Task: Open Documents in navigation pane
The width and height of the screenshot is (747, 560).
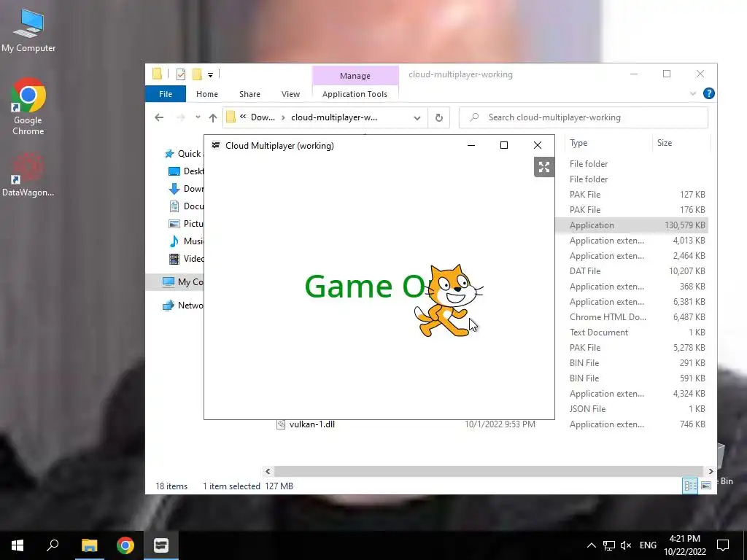Action: pos(186,206)
